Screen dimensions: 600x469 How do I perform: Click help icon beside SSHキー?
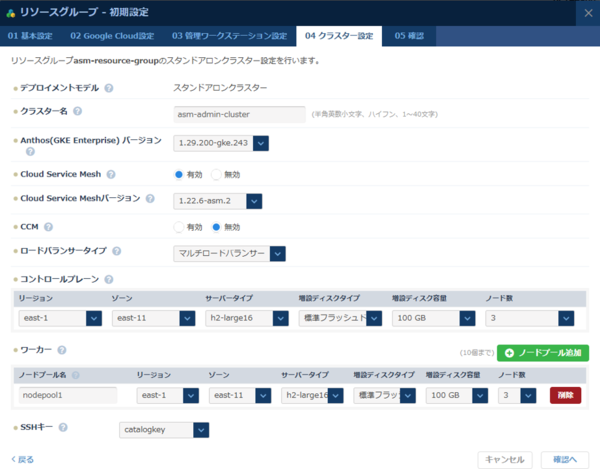pos(63,427)
